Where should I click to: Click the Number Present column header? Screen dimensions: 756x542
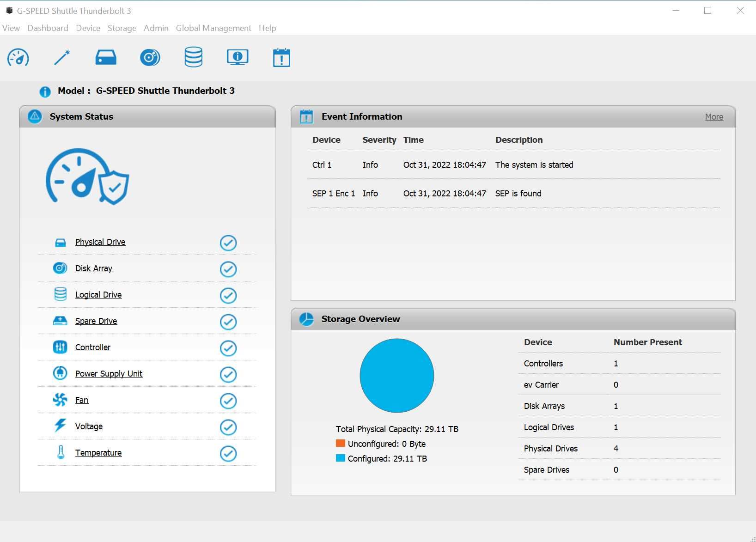point(648,342)
